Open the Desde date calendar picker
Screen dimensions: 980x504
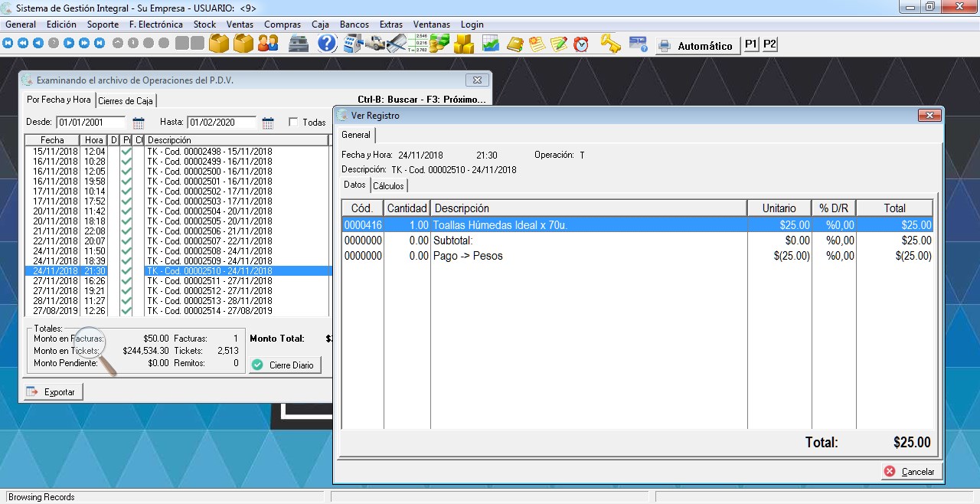(139, 123)
